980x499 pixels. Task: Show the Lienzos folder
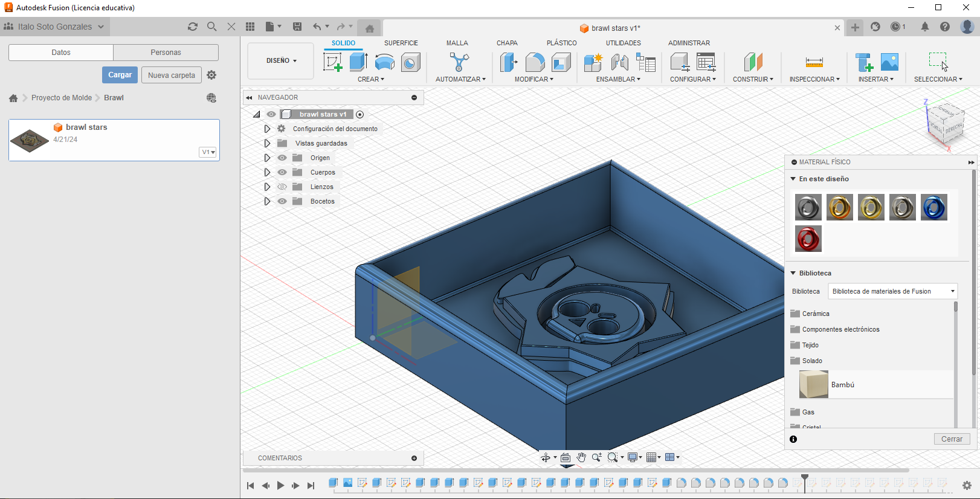282,187
